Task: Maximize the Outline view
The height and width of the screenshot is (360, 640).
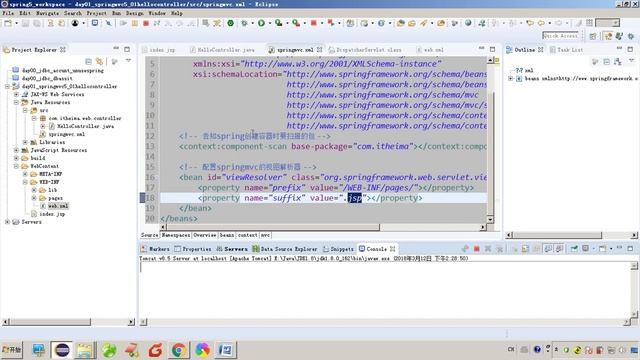Action: (630, 49)
